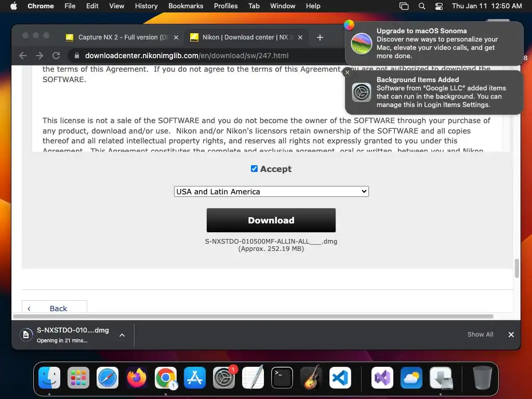Open the History menu
This screenshot has height=399, width=532.
point(146,6)
